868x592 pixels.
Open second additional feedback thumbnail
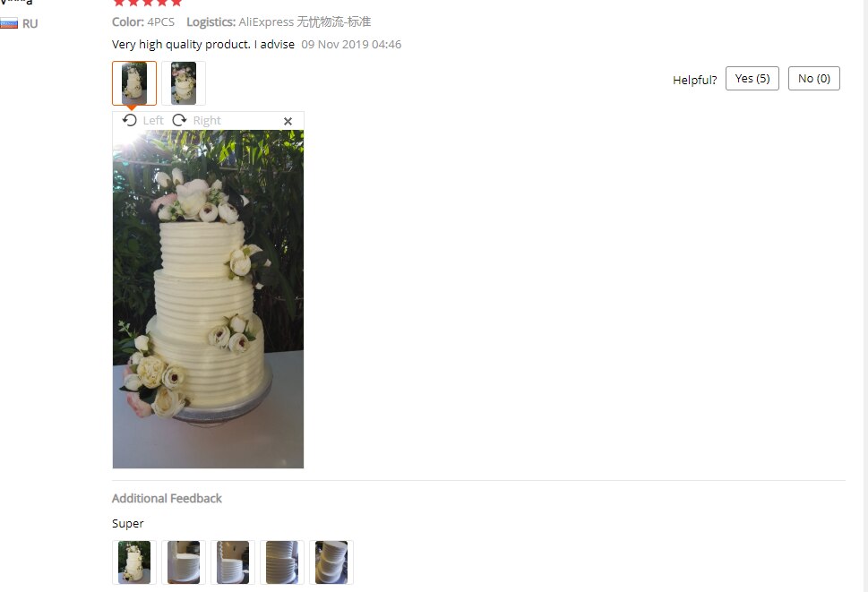(x=184, y=562)
